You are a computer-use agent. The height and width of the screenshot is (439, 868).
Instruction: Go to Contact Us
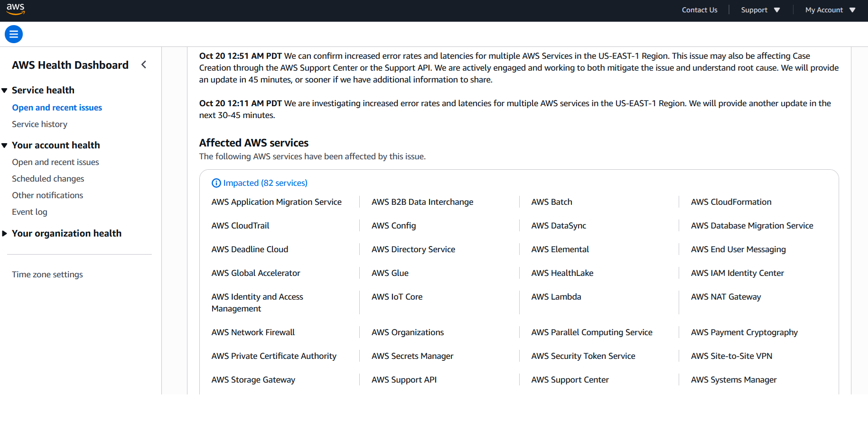tap(699, 10)
